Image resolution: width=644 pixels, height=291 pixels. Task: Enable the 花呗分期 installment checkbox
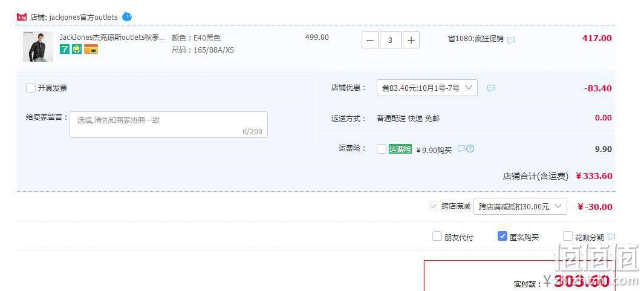click(568, 237)
